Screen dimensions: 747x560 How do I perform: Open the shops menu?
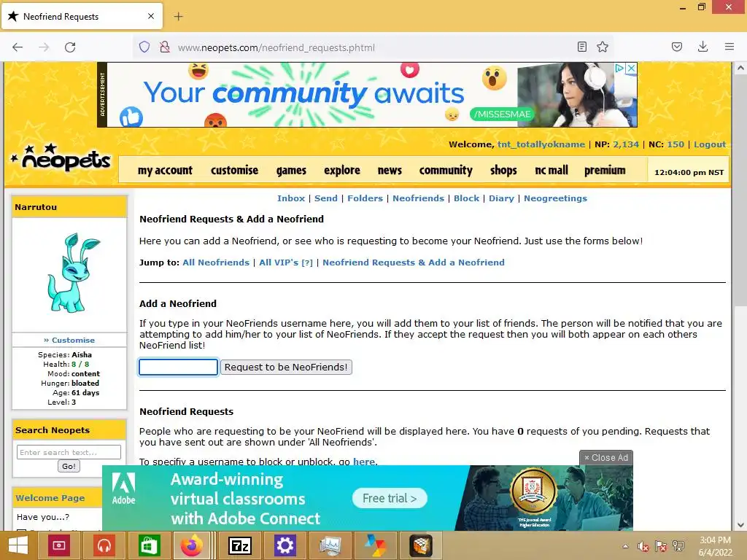point(503,170)
